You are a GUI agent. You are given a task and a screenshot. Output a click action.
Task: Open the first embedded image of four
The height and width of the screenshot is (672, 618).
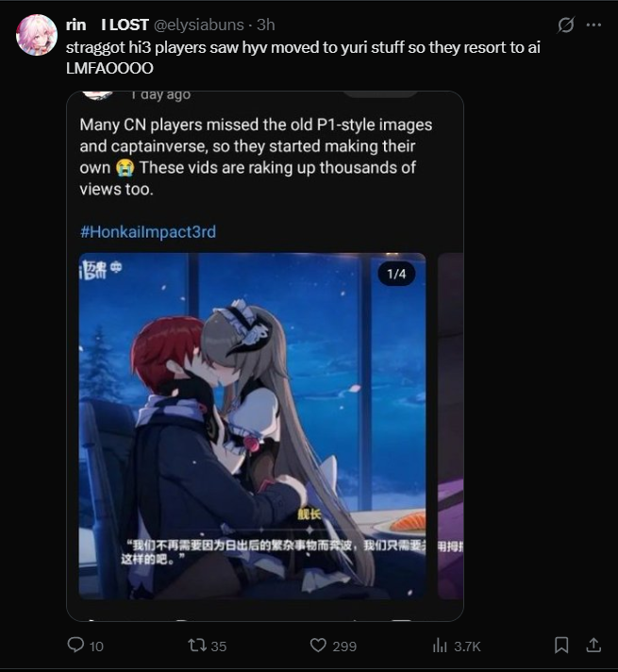252,426
